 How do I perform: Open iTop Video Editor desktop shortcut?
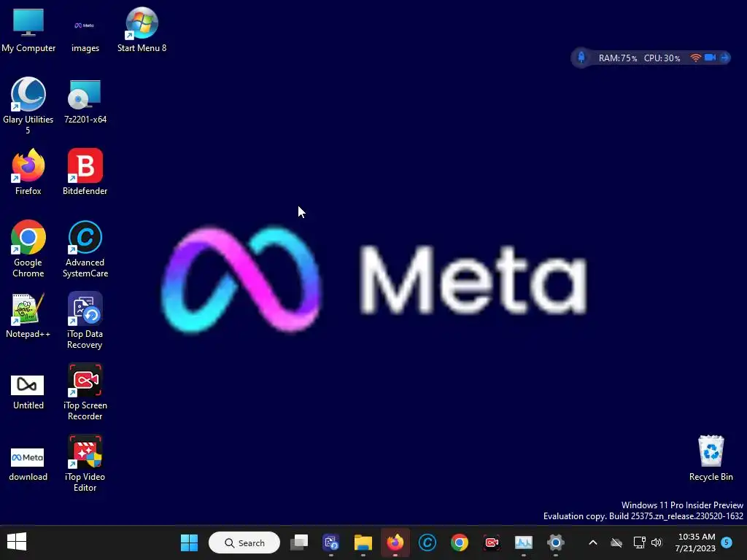(x=85, y=463)
